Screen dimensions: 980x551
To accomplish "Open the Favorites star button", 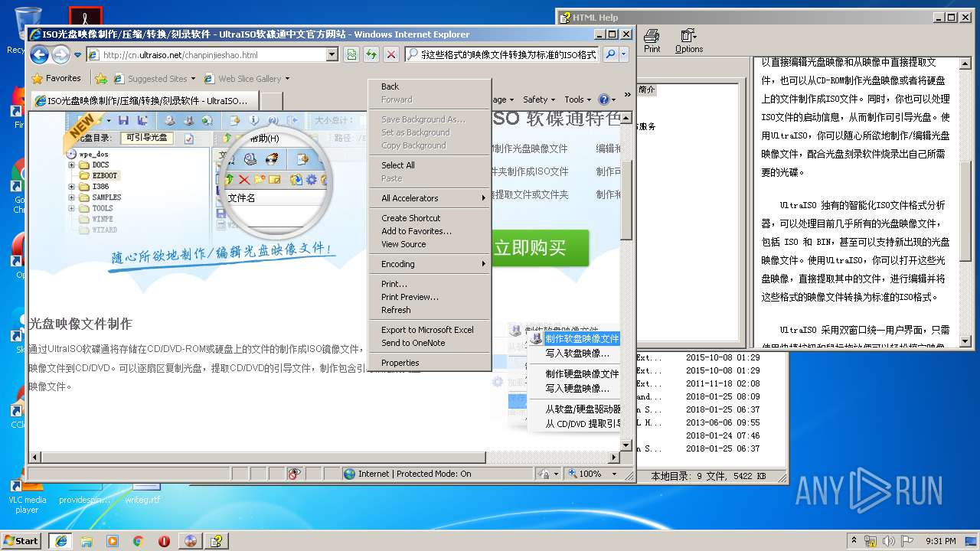I will coord(38,78).
